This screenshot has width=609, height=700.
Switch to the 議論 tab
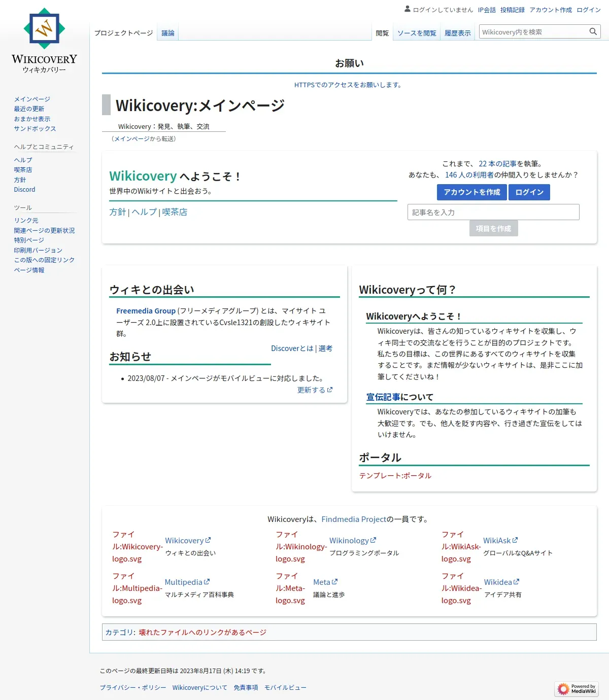pyautogui.click(x=168, y=33)
